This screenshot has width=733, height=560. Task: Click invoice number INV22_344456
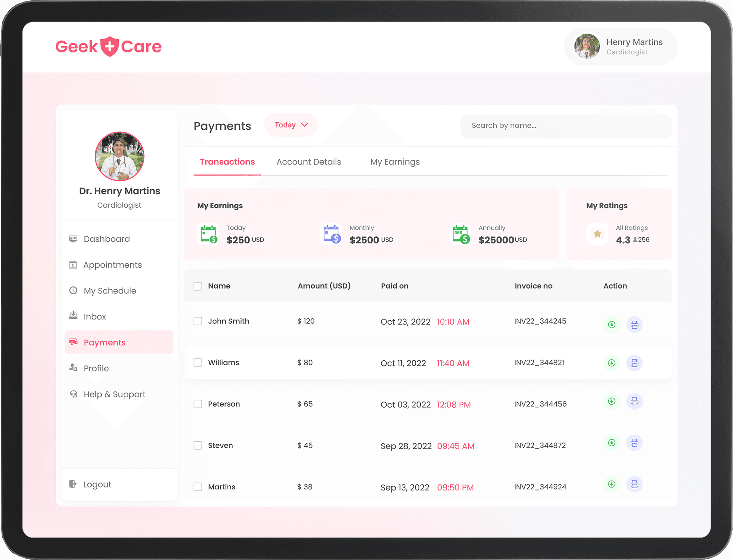[540, 404]
